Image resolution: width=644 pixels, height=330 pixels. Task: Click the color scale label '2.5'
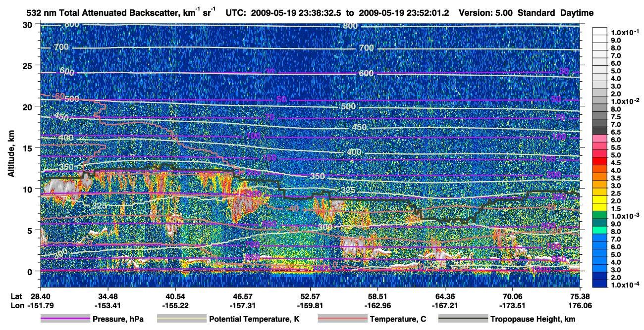[x=617, y=193]
